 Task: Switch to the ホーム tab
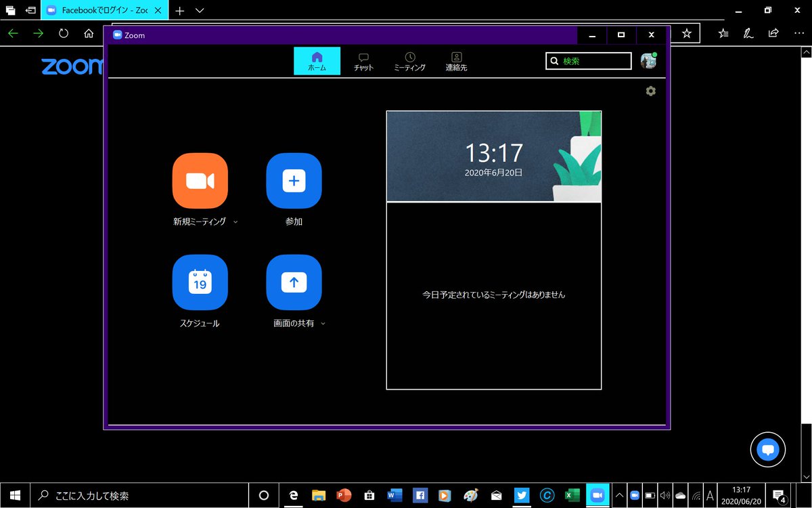[x=317, y=62]
